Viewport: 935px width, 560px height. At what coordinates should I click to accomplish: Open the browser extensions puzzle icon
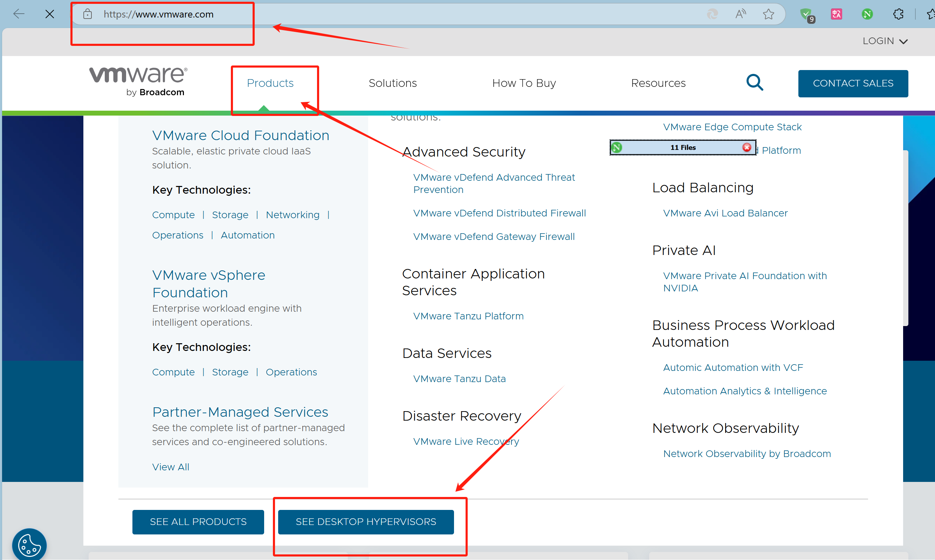pyautogui.click(x=898, y=14)
